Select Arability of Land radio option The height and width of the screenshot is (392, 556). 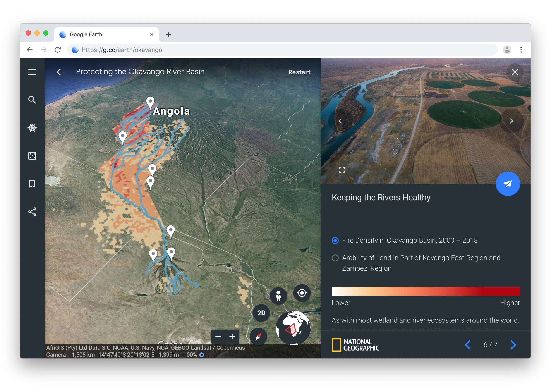pos(335,258)
